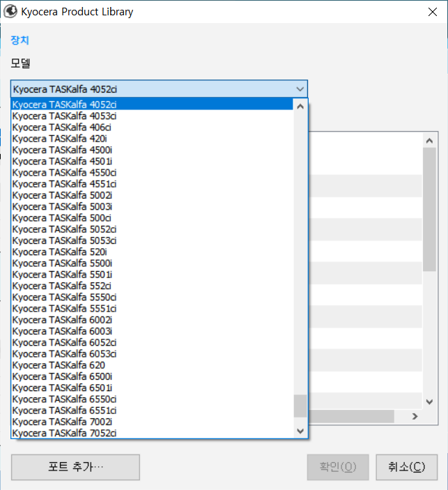Click the 취소(C) button

tap(406, 467)
